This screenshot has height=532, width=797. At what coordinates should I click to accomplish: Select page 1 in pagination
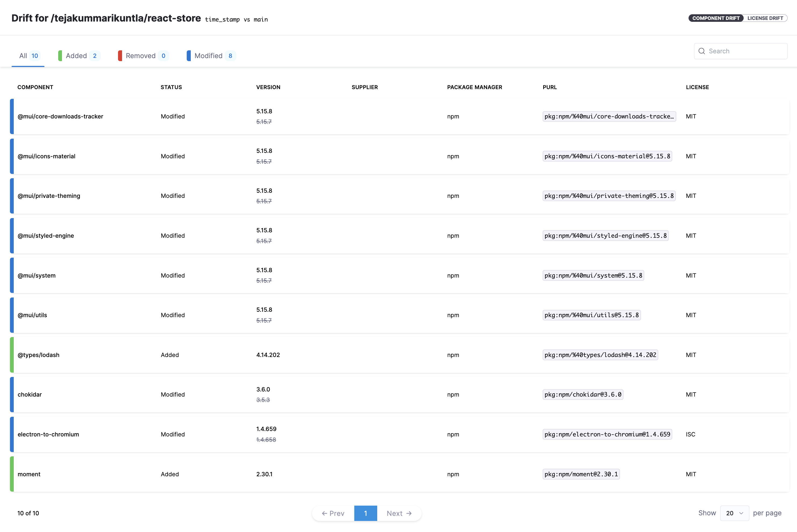pos(365,513)
